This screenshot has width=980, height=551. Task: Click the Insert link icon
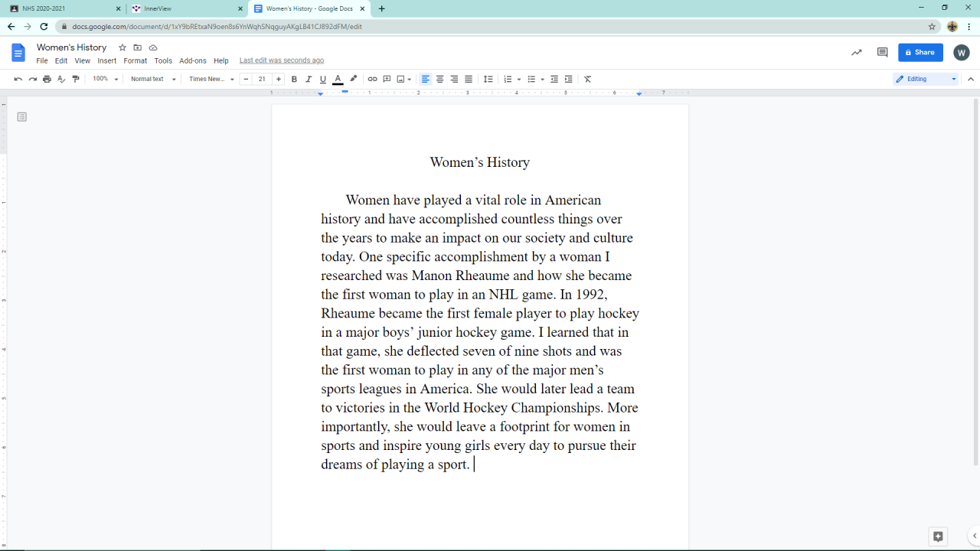point(372,79)
